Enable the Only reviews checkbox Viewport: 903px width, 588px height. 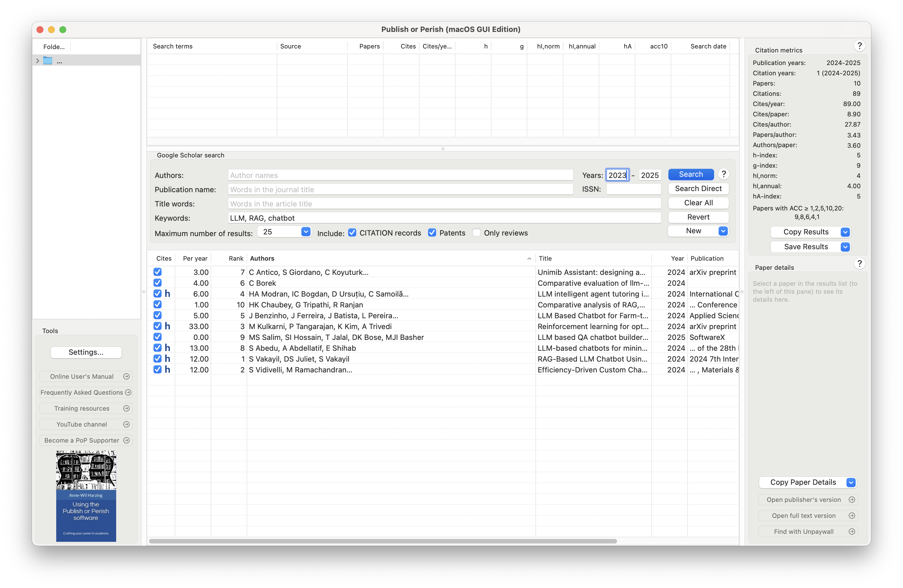[477, 232]
